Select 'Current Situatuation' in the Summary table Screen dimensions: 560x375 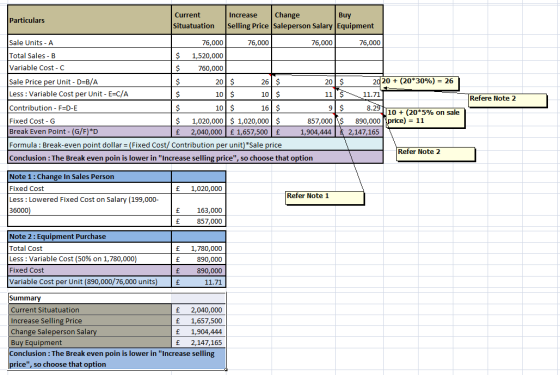tap(90, 310)
